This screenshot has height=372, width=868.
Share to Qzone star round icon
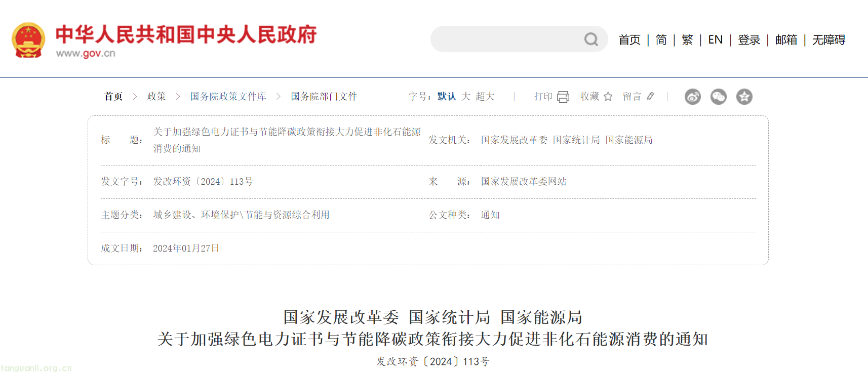744,97
